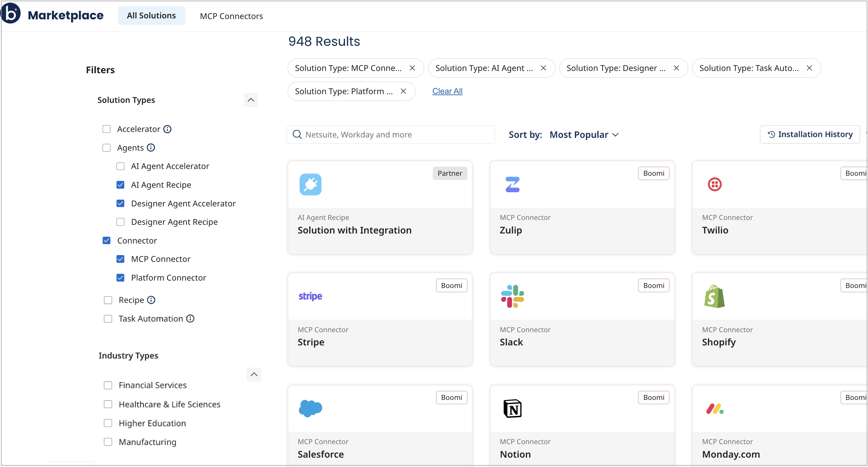
Task: Click the Slack logo icon
Action: tap(513, 296)
